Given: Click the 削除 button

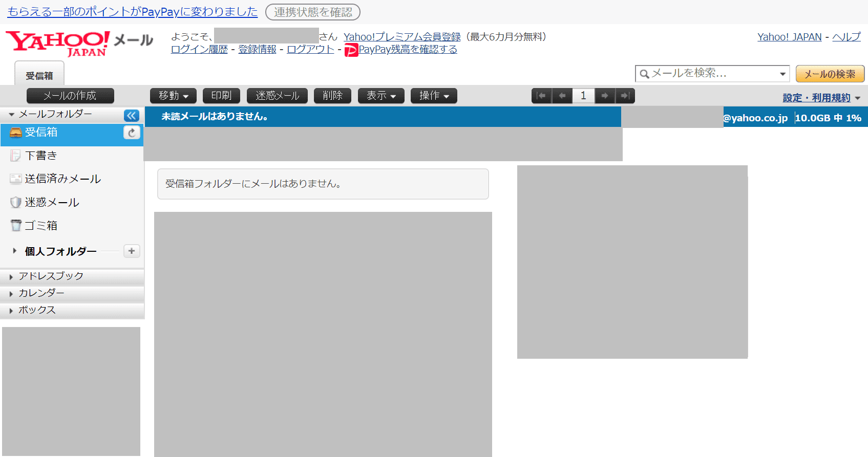Looking at the screenshot, I should pyautogui.click(x=332, y=96).
